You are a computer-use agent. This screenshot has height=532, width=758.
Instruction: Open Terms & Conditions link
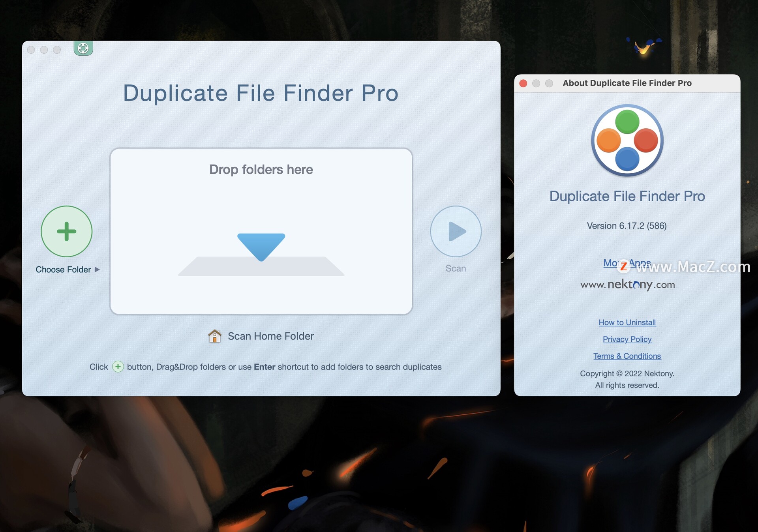(627, 356)
